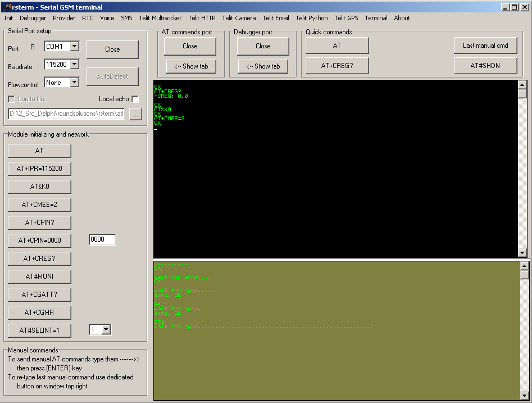This screenshot has height=403, width=532.
Task: Open the Telit GPS menu
Action: coord(347,18)
